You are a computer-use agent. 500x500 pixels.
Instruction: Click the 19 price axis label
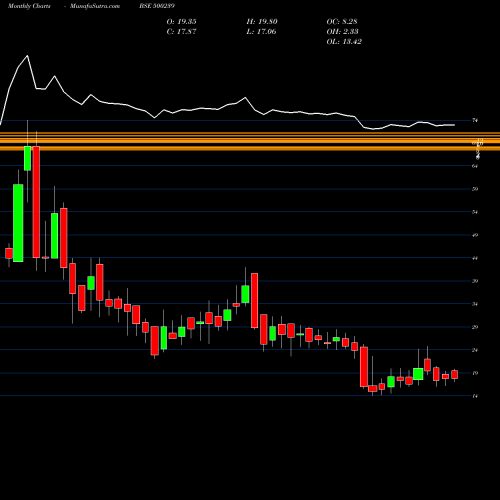475,373
